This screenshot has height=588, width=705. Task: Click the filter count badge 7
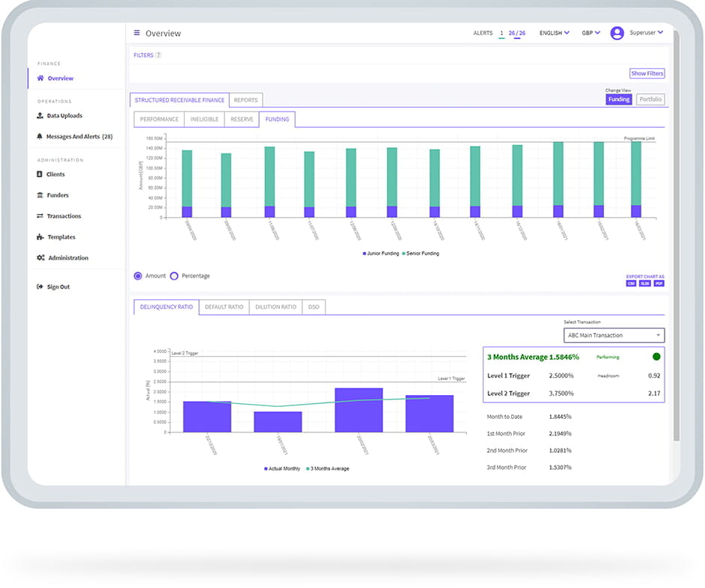[x=158, y=55]
